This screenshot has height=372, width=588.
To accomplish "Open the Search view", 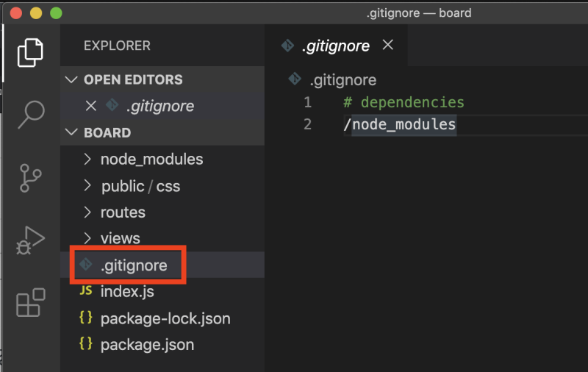I will [30, 114].
